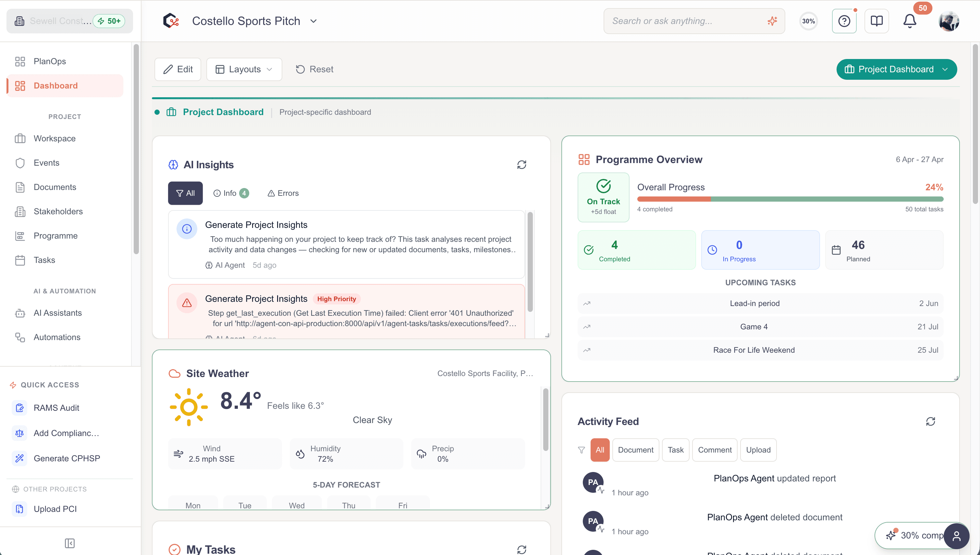Screen dimensions: 980x555
Task: Open the Automations page
Action: (57, 337)
